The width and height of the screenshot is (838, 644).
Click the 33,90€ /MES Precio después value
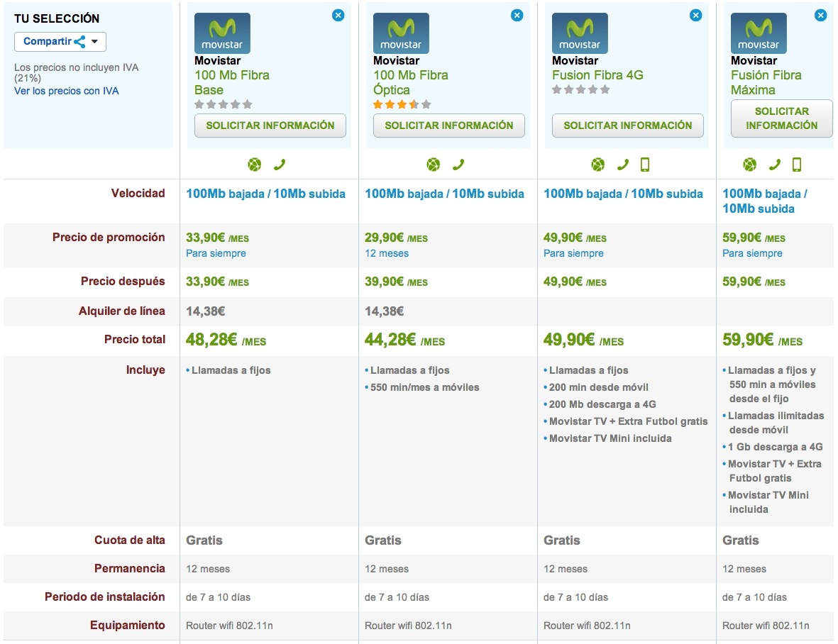coord(218,282)
